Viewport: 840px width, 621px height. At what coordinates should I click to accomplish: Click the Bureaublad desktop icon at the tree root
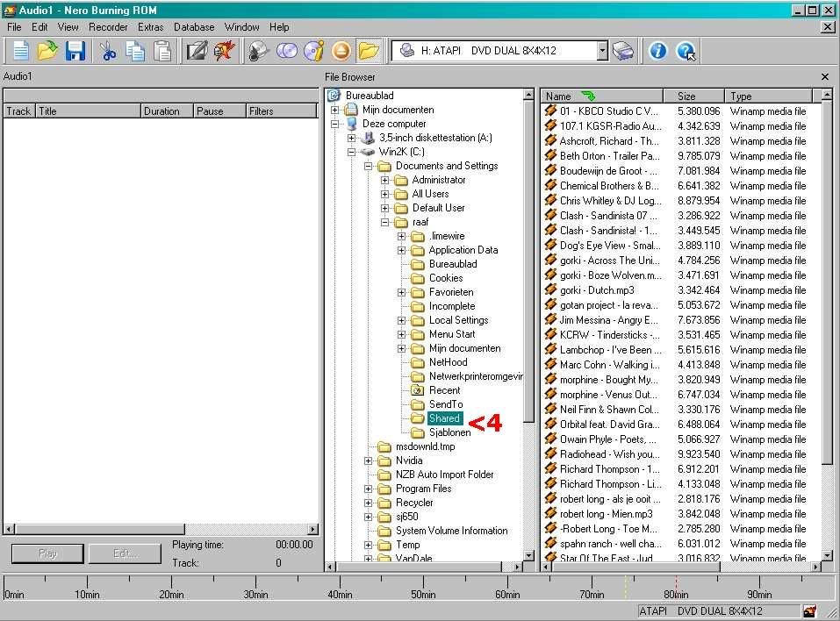334,96
